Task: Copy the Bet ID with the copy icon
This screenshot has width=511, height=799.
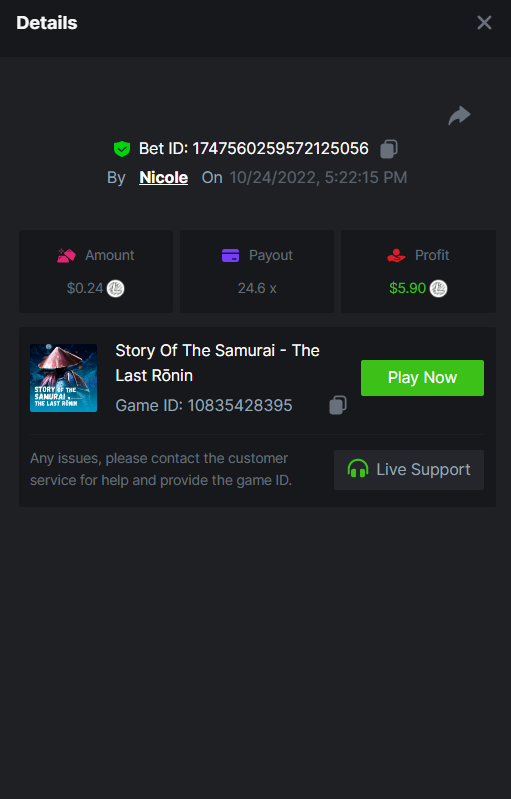Action: (x=389, y=149)
